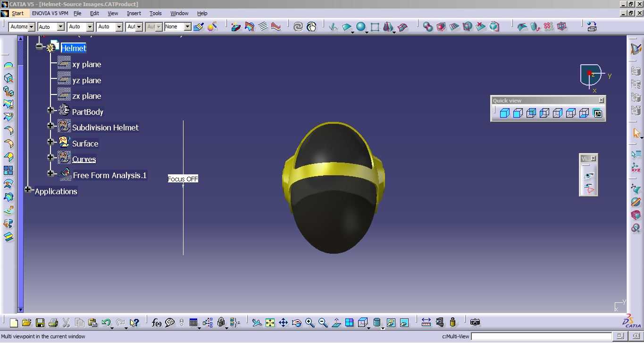Toggle the eye visibility icon in floating toolbar
The height and width of the screenshot is (343, 644).
(589, 176)
